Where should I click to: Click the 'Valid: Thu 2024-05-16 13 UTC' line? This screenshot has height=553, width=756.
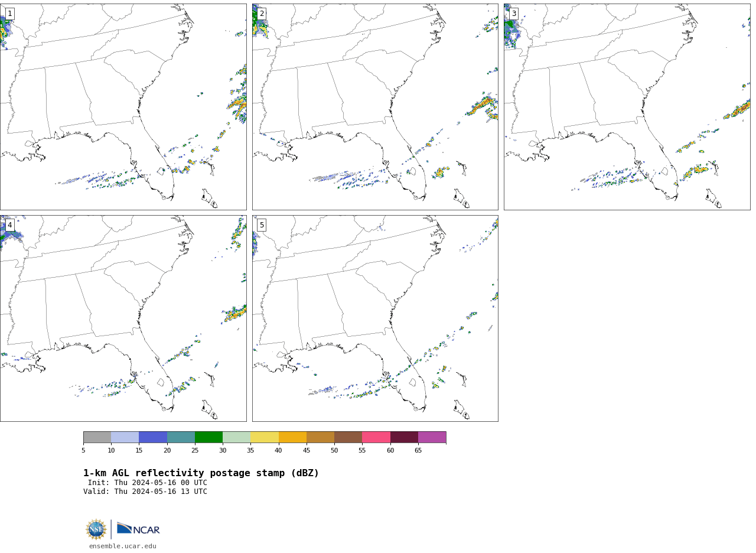tap(145, 492)
